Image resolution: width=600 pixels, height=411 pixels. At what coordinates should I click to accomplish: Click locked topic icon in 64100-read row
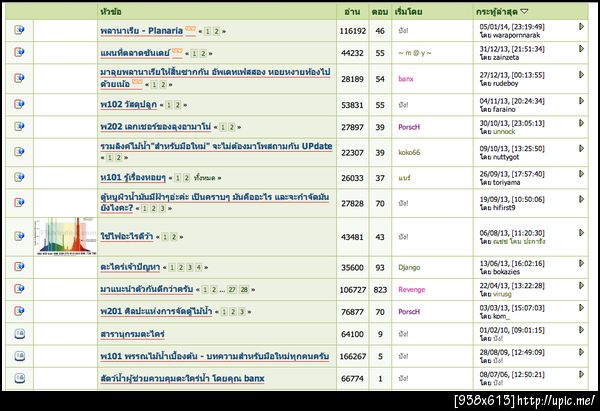click(x=20, y=334)
